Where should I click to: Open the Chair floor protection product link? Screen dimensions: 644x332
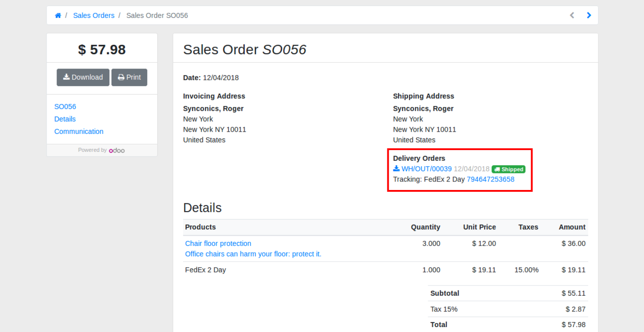click(218, 244)
